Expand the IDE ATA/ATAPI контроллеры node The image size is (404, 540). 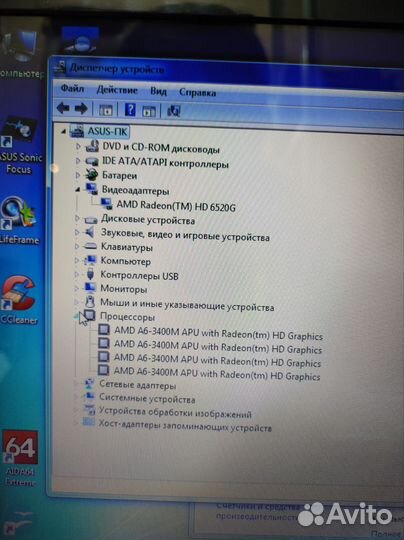pyautogui.click(x=78, y=161)
